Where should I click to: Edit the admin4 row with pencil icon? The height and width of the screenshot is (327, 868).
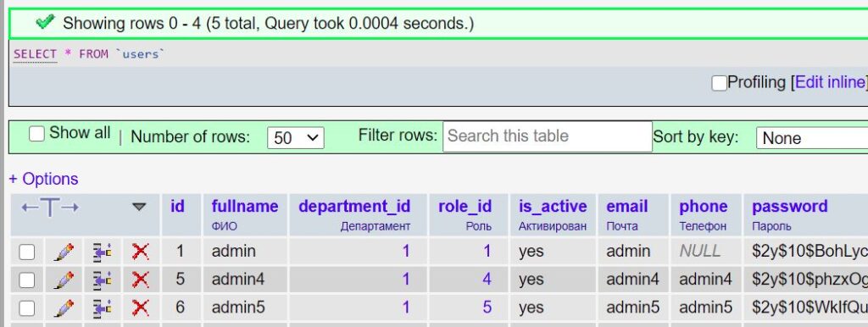click(x=64, y=280)
